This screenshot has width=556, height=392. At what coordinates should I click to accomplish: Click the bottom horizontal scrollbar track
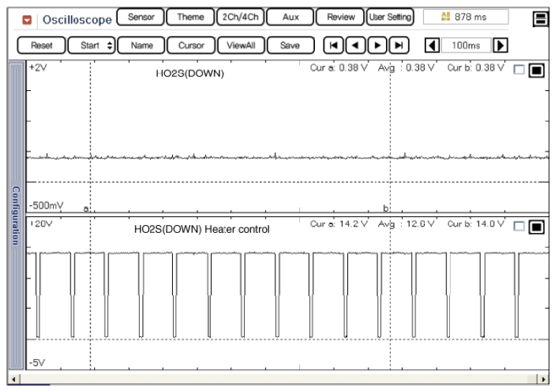(x=280, y=377)
